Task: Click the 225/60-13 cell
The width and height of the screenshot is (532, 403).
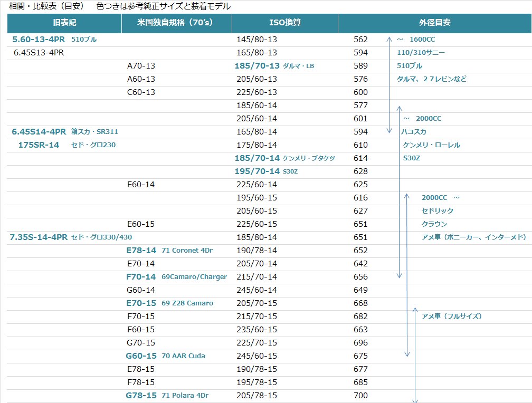Action: click(x=257, y=92)
